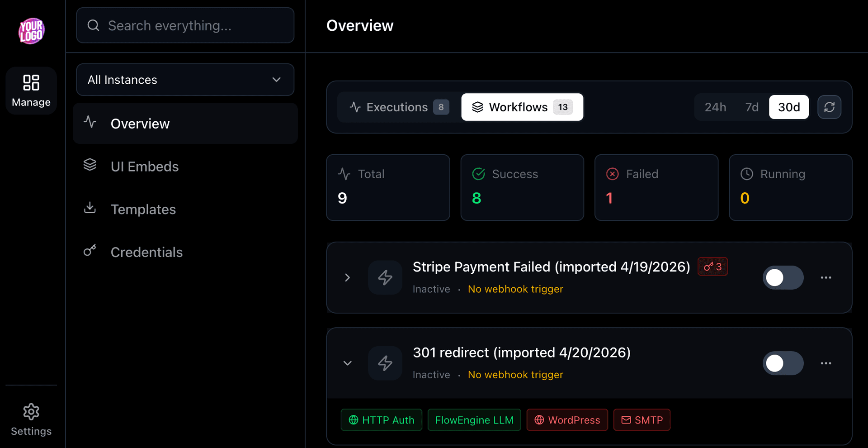This screenshot has height=448, width=868.
Task: Click the Your Logo brand icon
Action: pyautogui.click(x=31, y=31)
